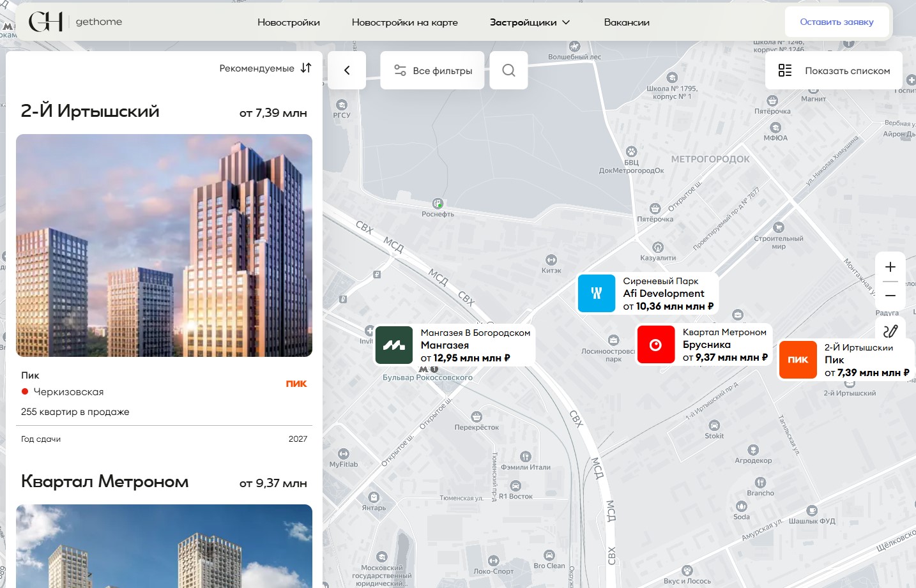Open Новостройки на карте page
Screen dimensions: 916x588
(x=405, y=22)
